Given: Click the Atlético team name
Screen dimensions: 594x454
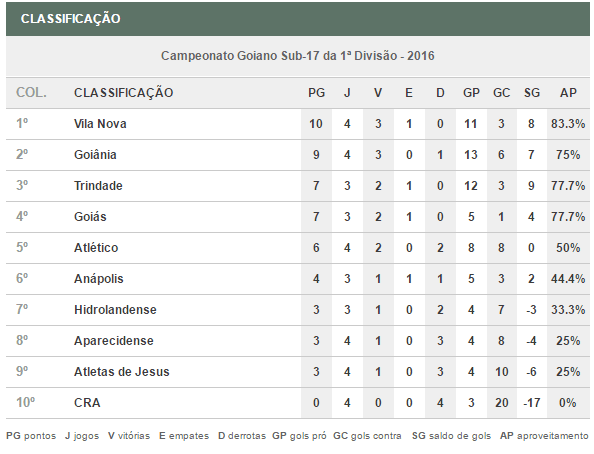Looking at the screenshot, I should 96,248.
